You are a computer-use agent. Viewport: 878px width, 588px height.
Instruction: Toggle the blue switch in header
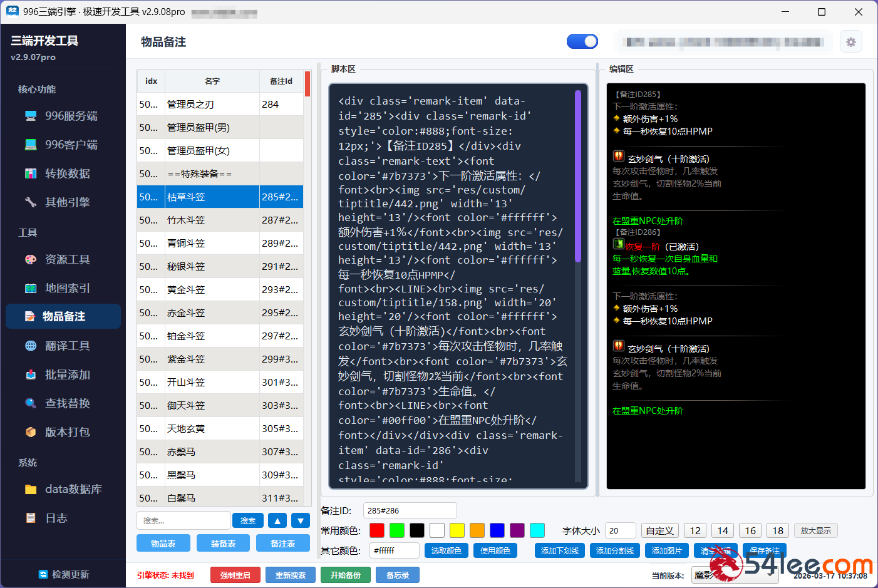(x=582, y=41)
